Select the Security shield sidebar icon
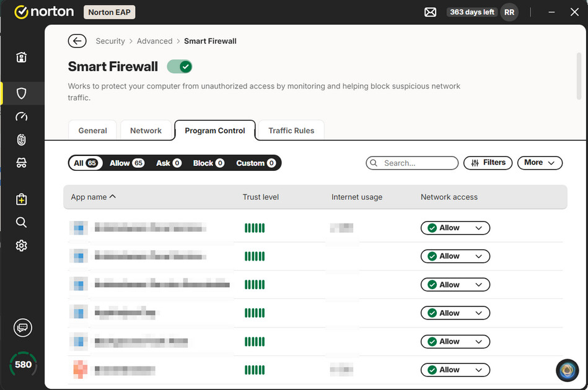 [x=21, y=93]
